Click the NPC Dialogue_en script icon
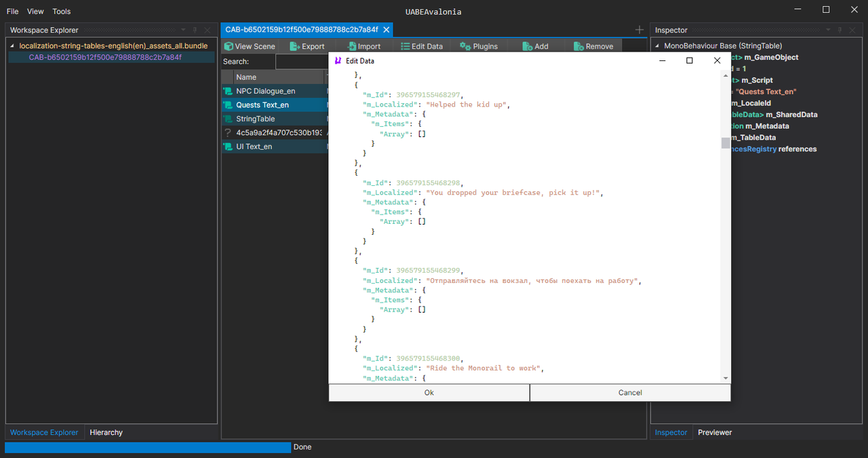 coord(228,91)
